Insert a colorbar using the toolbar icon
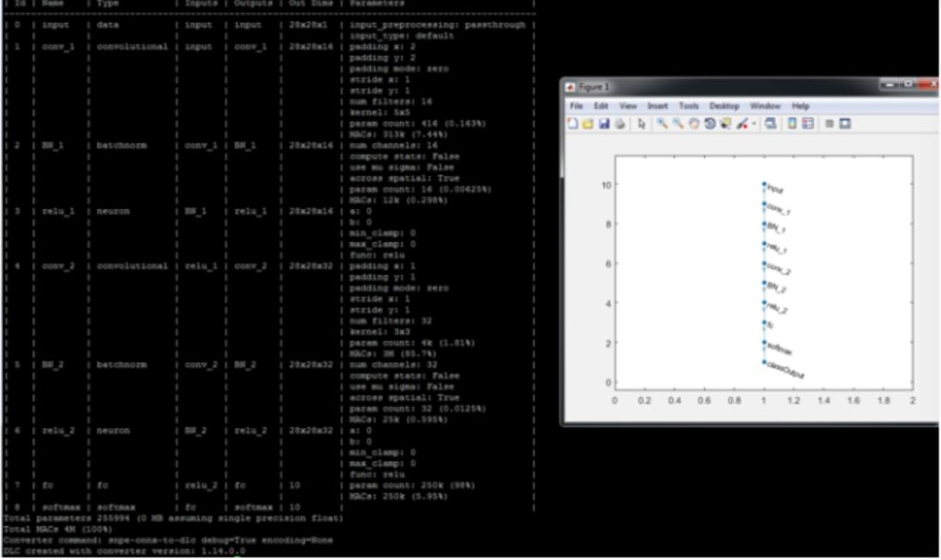The width and height of the screenshot is (941, 560). (x=792, y=124)
